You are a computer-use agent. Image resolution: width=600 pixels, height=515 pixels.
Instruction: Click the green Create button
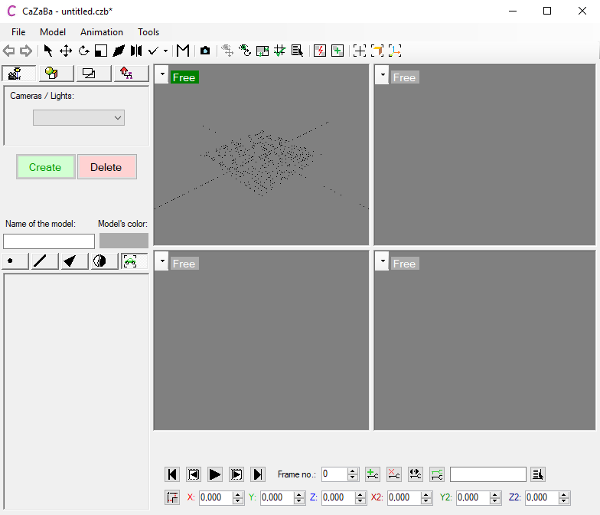tap(45, 167)
